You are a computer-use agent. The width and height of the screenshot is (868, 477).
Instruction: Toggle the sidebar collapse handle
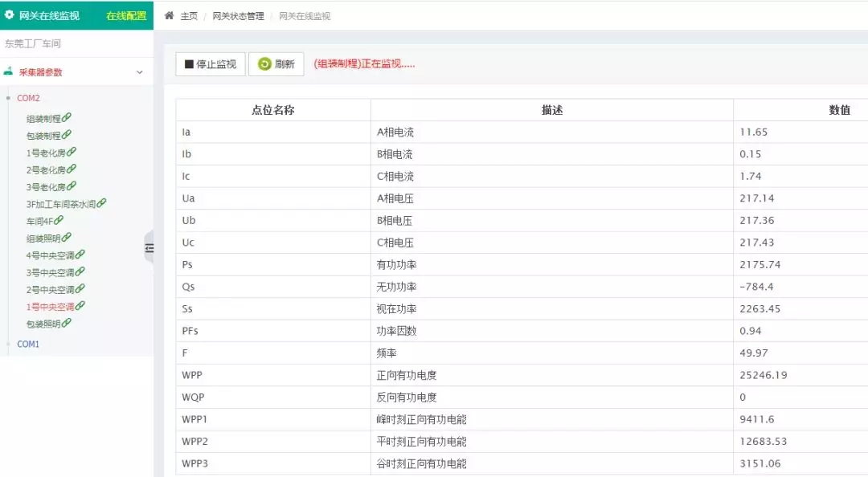pos(149,248)
